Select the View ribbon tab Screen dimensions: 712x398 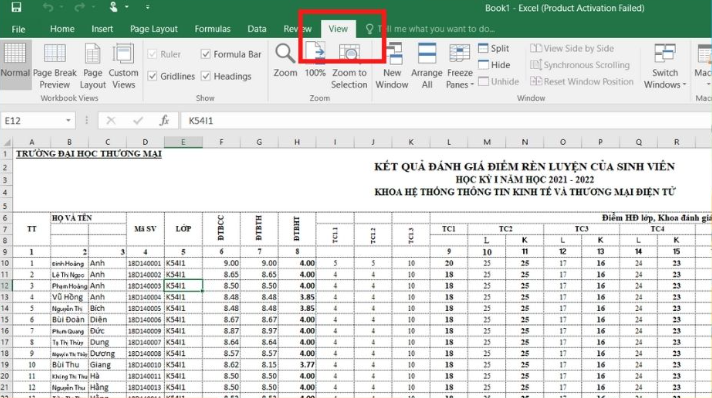[x=338, y=29]
